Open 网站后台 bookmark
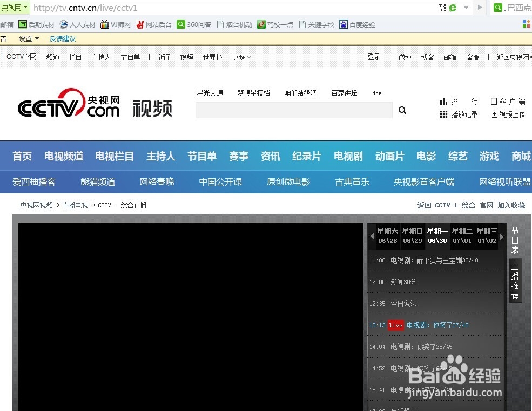This screenshot has width=532, height=411. (x=154, y=24)
